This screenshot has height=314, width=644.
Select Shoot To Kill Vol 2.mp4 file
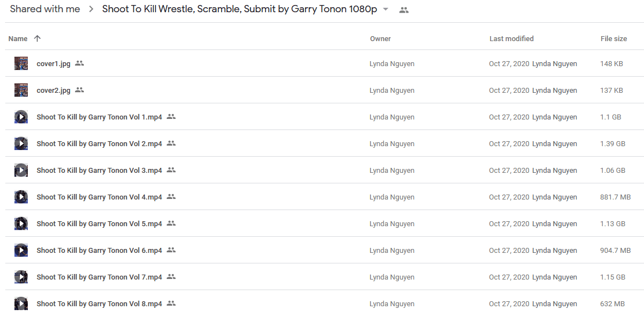tap(322, 143)
